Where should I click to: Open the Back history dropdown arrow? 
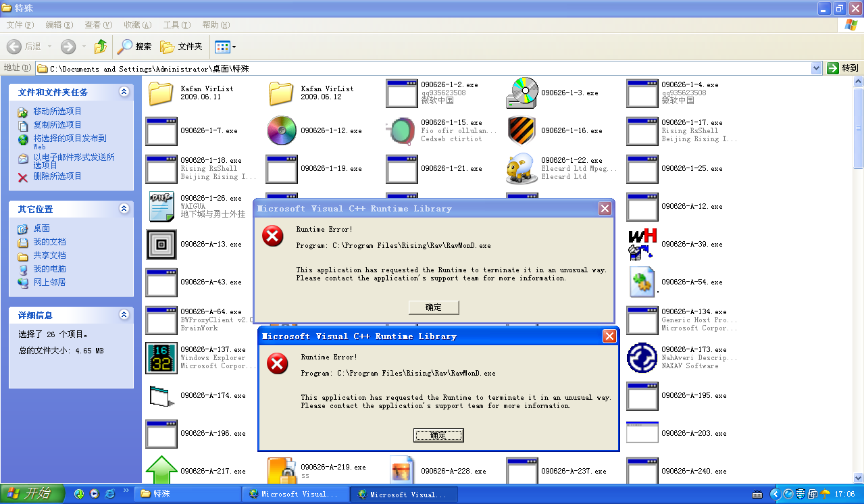coord(48,47)
